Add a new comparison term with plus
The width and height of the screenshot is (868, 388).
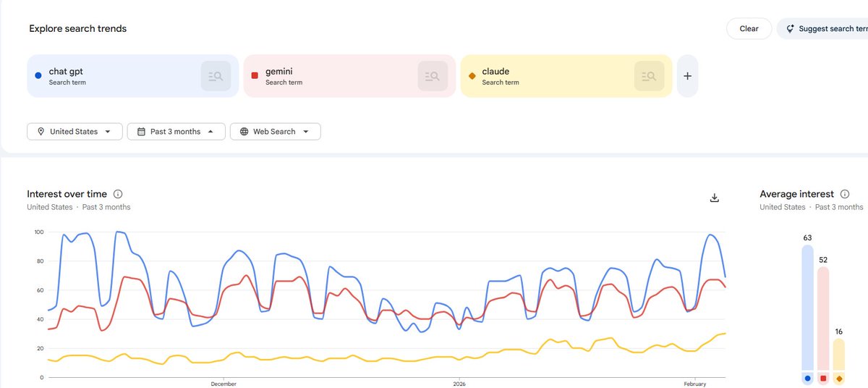tap(687, 76)
